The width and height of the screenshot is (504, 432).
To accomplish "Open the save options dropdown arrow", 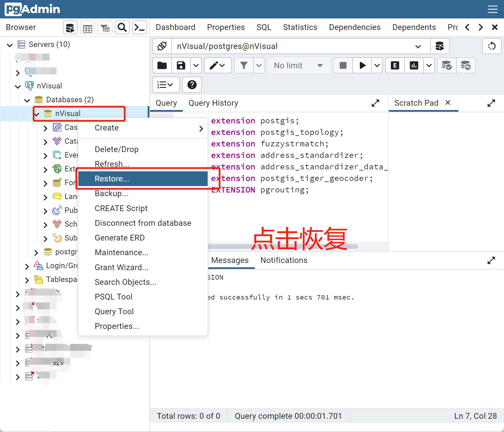I will [196, 66].
